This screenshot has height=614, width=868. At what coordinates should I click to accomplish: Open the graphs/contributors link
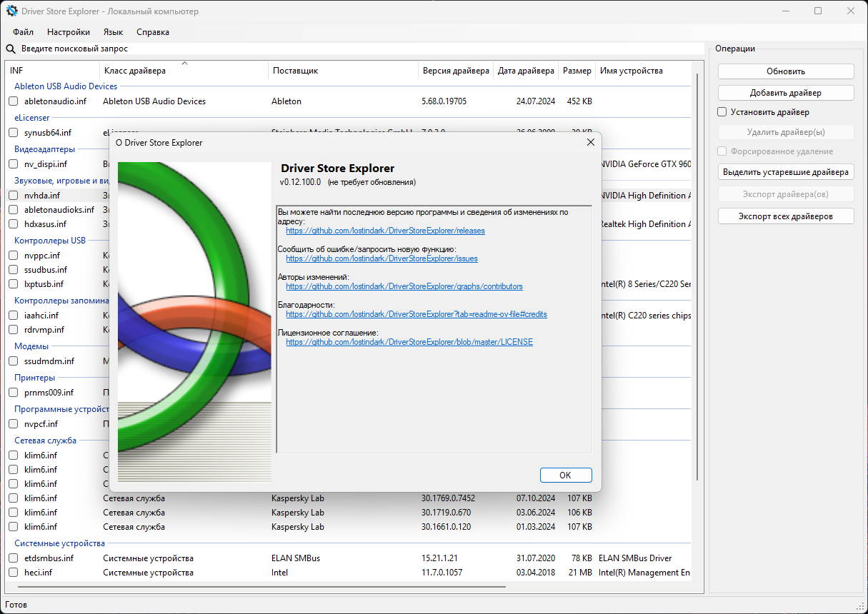click(404, 286)
